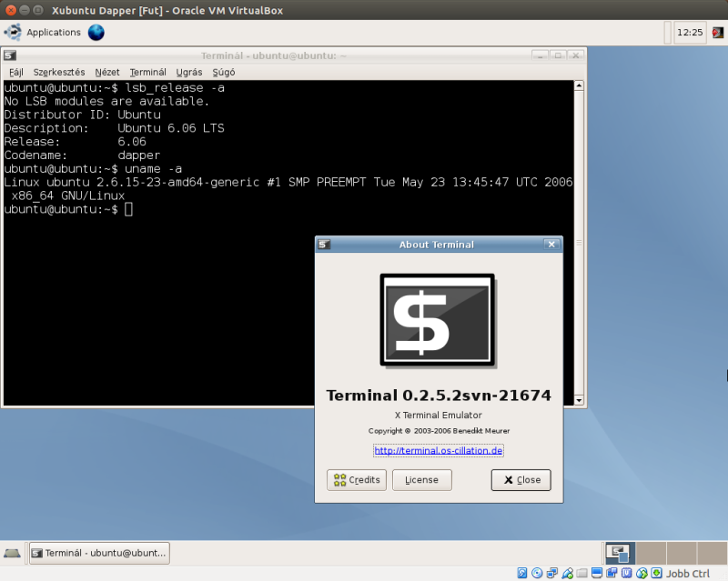Minimize the Terminál window

540,55
